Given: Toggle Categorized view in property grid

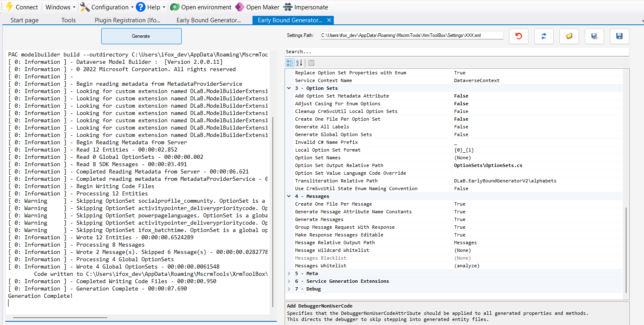Looking at the screenshot, I should tap(289, 63).
